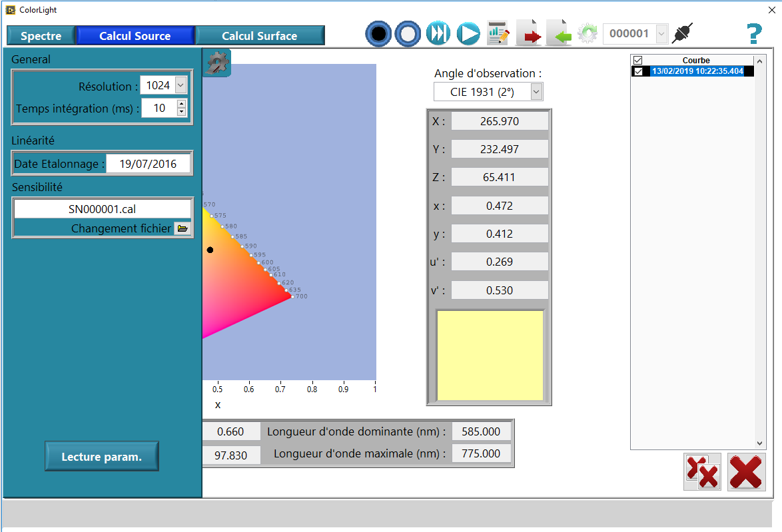Decrease Temps intégration with the down arrow
Viewport: 782px width, 532px height.
[182, 112]
